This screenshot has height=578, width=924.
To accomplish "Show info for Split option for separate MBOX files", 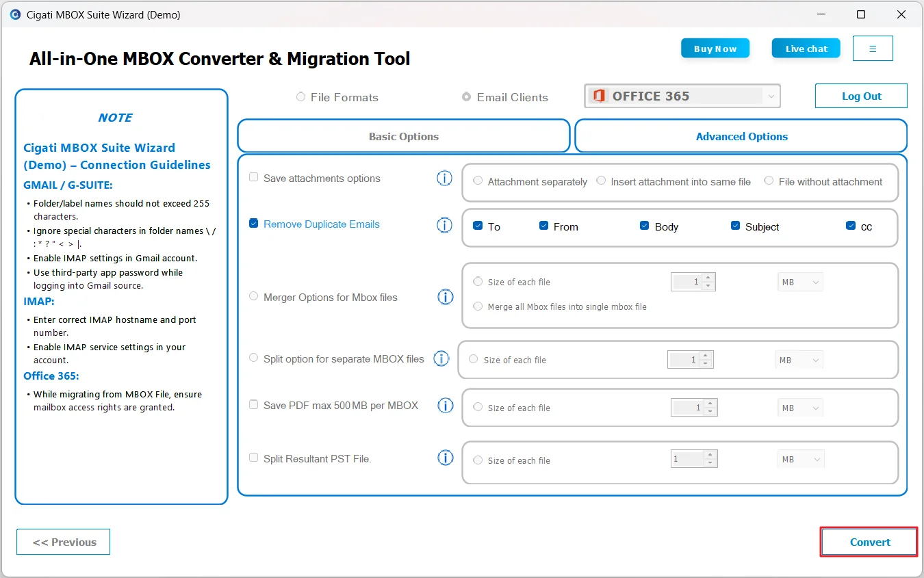I will pos(441,358).
